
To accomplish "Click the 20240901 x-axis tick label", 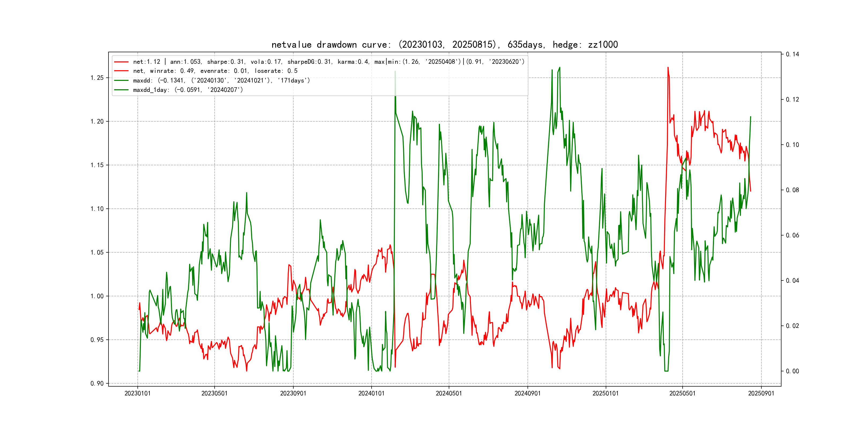I will [527, 393].
